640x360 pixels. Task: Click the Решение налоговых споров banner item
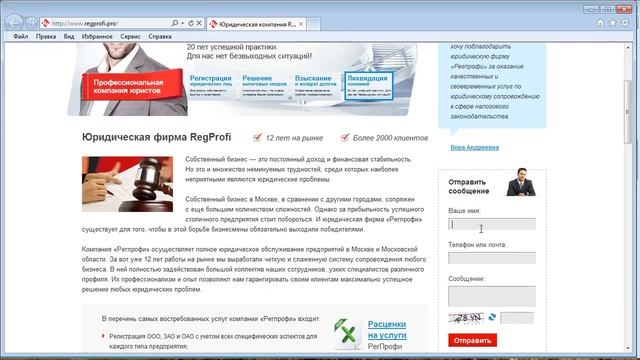coord(264,86)
